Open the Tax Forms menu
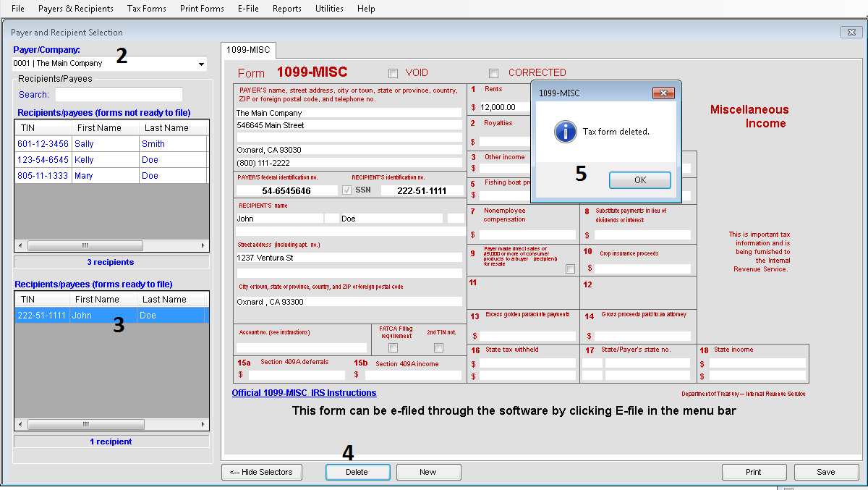The width and height of the screenshot is (868, 490). point(147,9)
